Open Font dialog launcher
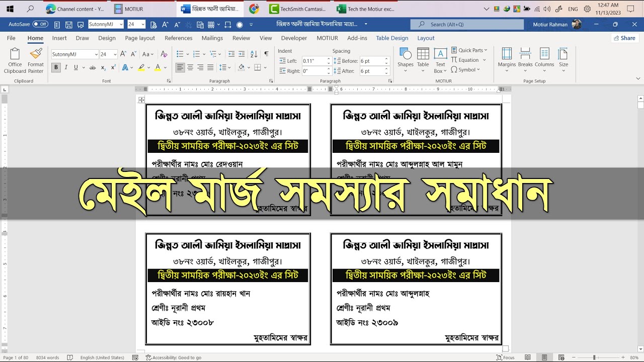 click(168, 81)
